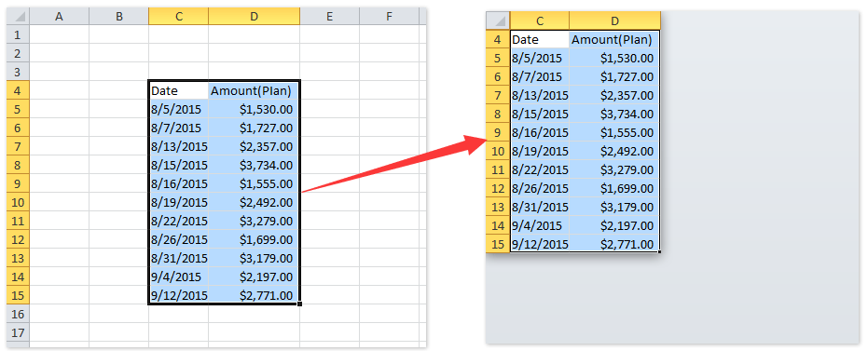Select column C header in cropped worksheet
This screenshot has width=868, height=351.
(x=540, y=21)
